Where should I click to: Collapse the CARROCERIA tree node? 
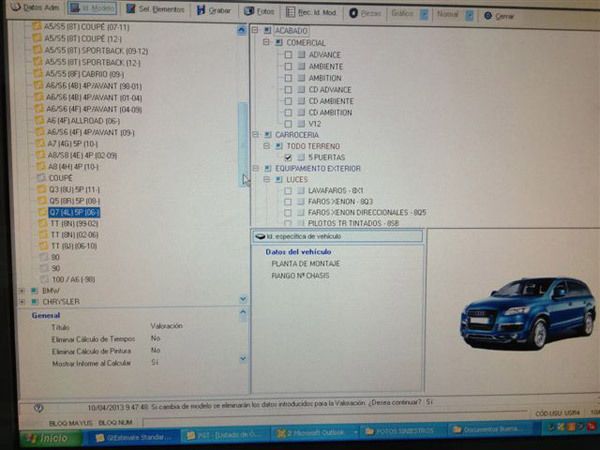coord(255,134)
